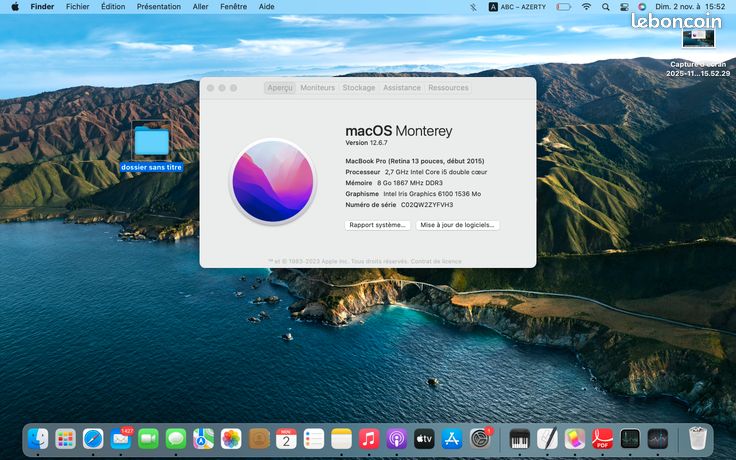Open the Podcasts app in Dock
Viewport: 736px width, 460px height.
click(x=397, y=439)
